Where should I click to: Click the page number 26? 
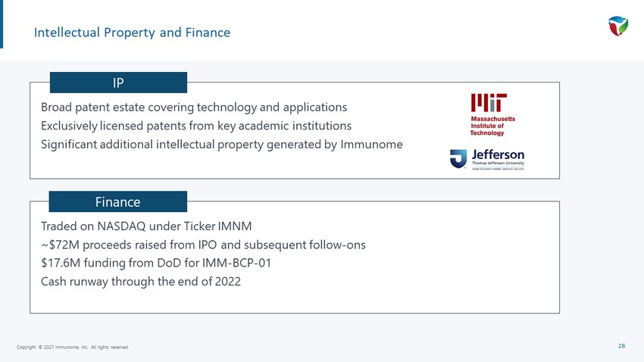(622, 346)
